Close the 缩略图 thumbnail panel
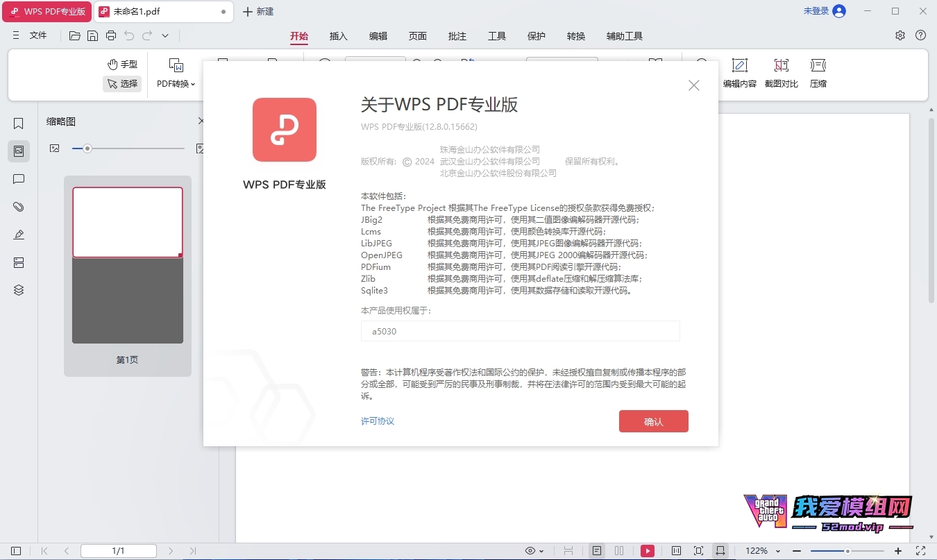Screen dimensions: 937x560 click(201, 121)
